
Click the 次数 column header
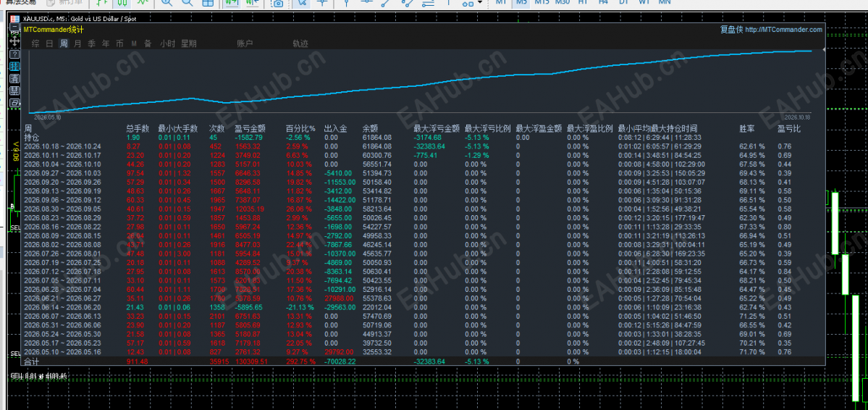pos(217,128)
